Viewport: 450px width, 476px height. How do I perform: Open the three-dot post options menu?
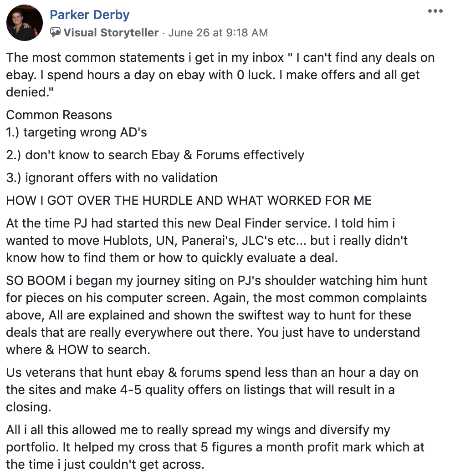pos(435,11)
